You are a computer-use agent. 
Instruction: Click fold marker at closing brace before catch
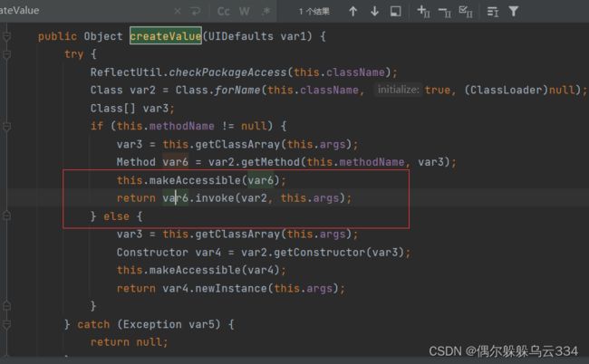click(x=6, y=306)
